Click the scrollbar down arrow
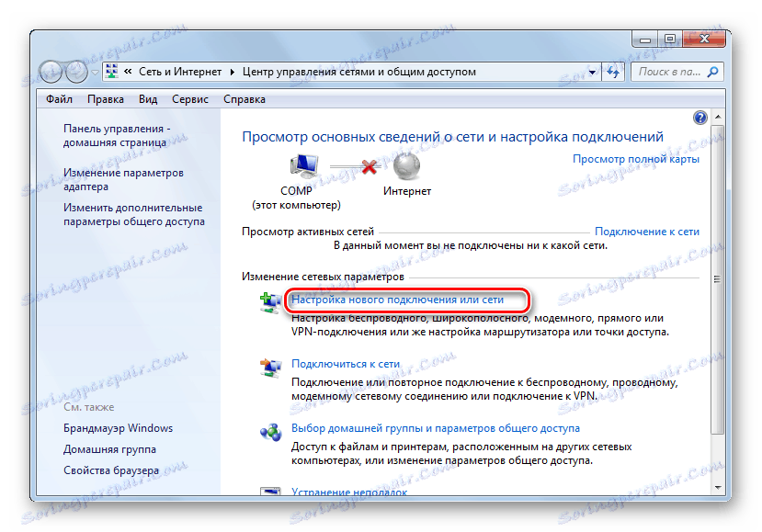Viewport: 762px width, 532px height. coord(718,487)
